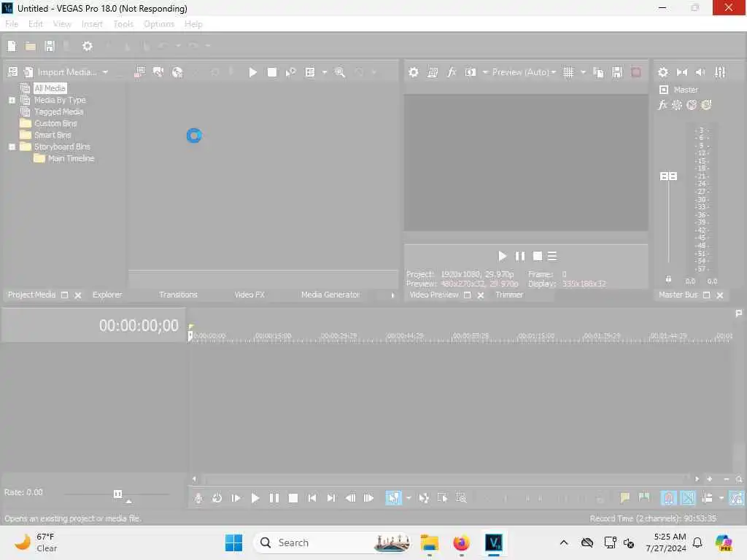
Task: Open Preview (Auto) quality dropdown
Action: pos(524,72)
